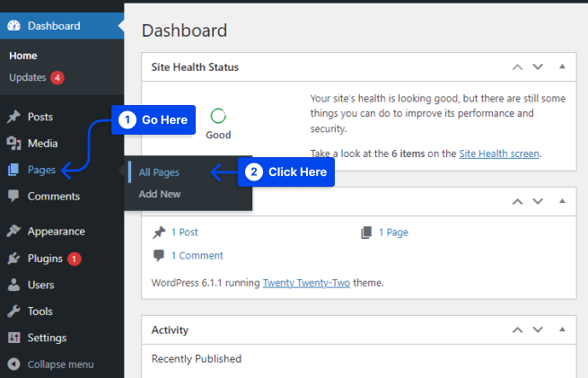The height and width of the screenshot is (378, 588).
Task: Click the Plugins plug icon
Action: click(13, 259)
